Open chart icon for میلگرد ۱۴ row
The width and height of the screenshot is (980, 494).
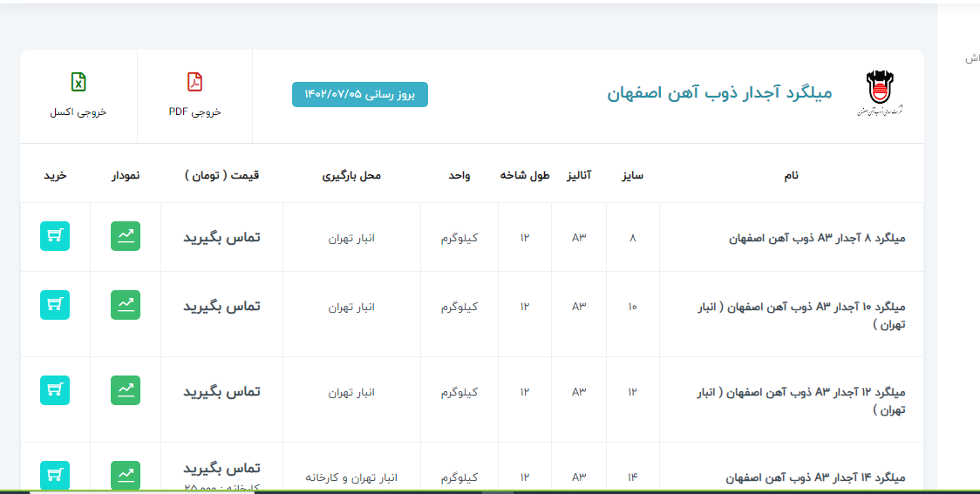pyautogui.click(x=126, y=475)
